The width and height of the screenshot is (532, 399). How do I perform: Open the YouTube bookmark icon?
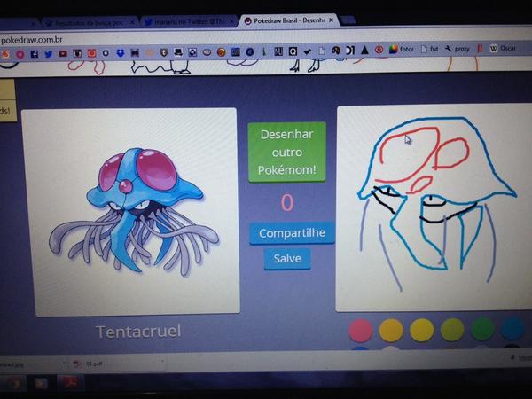[63, 53]
